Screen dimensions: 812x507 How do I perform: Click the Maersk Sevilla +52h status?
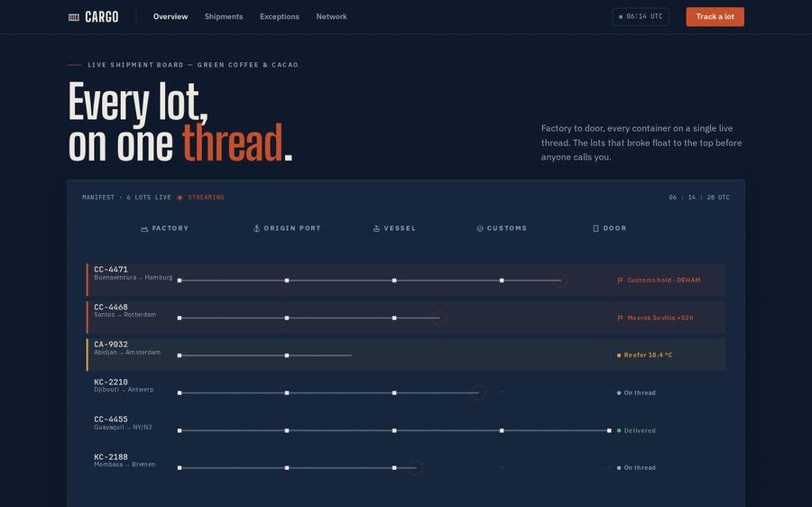(x=655, y=318)
